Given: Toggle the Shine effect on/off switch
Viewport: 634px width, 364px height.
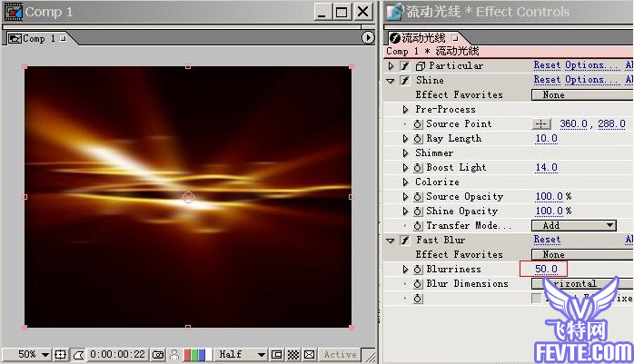Looking at the screenshot, I should 405,80.
